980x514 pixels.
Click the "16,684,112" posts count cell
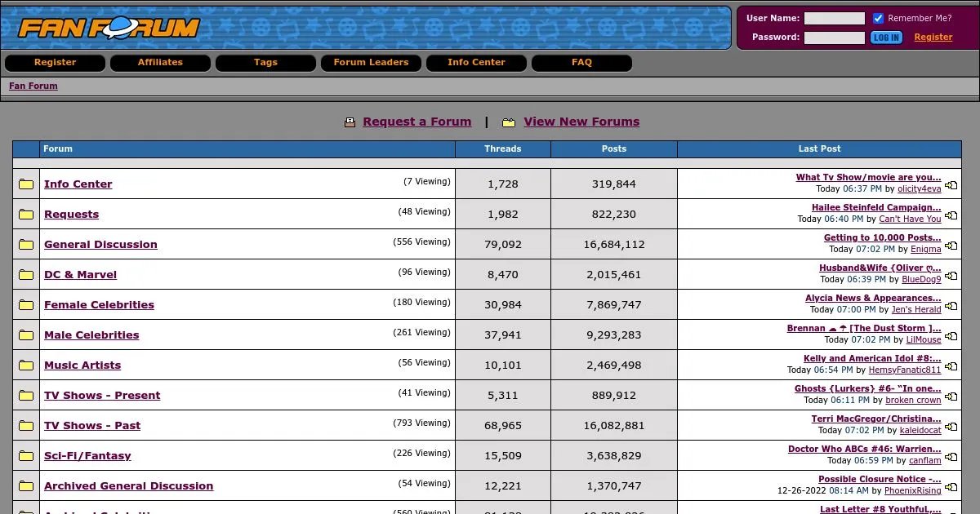point(614,245)
